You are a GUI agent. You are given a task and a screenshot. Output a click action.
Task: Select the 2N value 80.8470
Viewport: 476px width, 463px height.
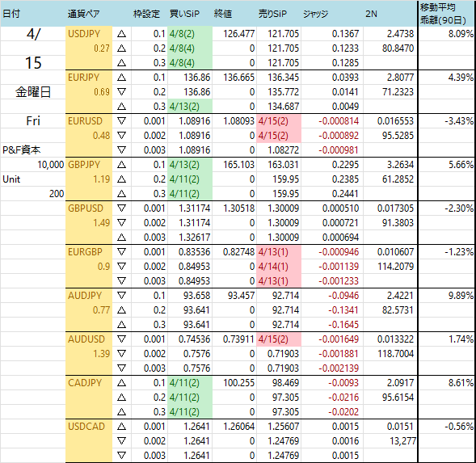tap(390, 48)
